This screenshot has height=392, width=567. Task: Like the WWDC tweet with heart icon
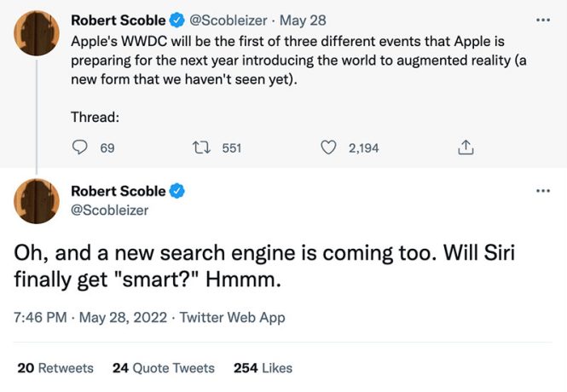(x=328, y=147)
